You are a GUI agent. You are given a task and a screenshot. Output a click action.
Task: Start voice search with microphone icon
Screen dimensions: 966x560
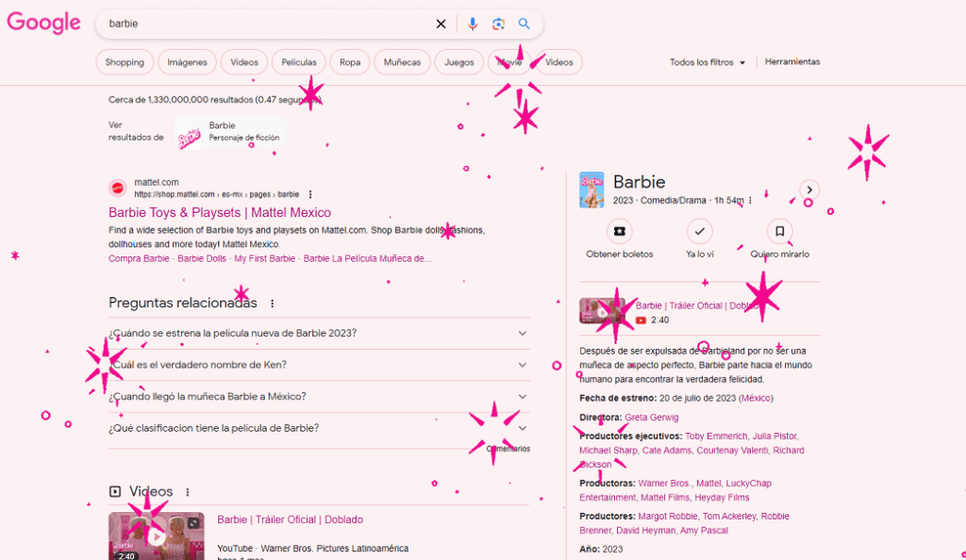coord(473,24)
